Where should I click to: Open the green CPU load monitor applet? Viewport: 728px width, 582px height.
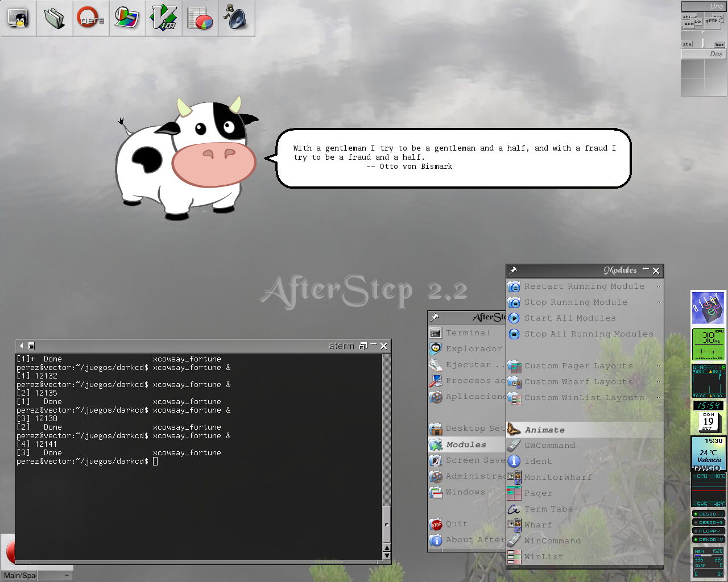point(708,344)
